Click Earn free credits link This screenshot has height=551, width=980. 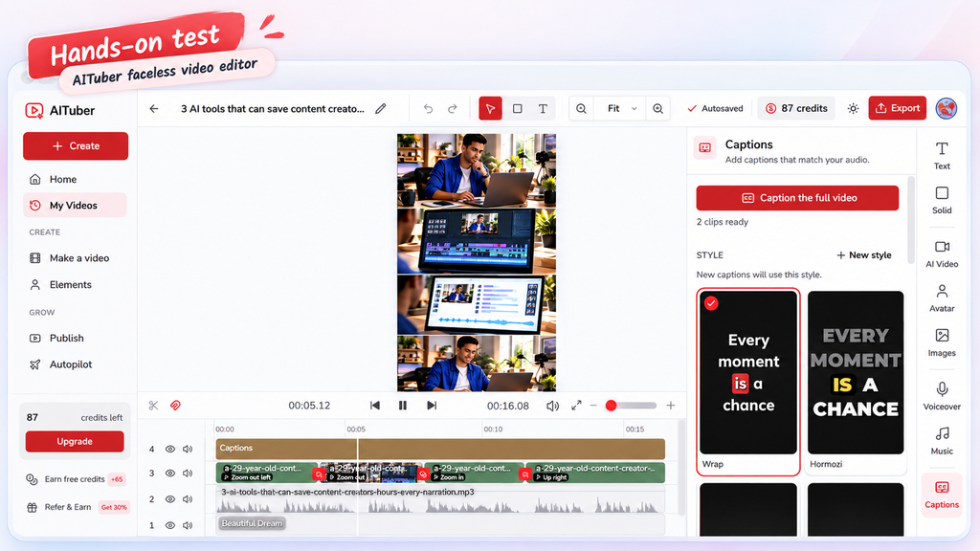coord(75,479)
